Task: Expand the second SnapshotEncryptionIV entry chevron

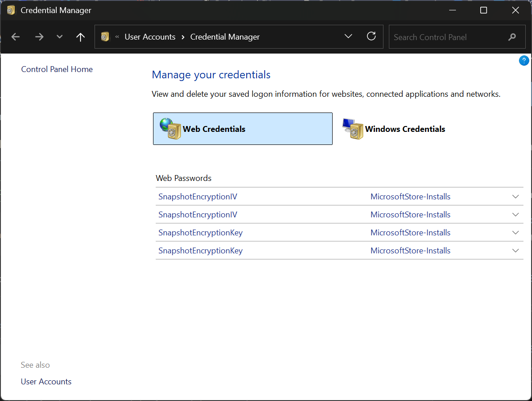Action: coord(516,215)
